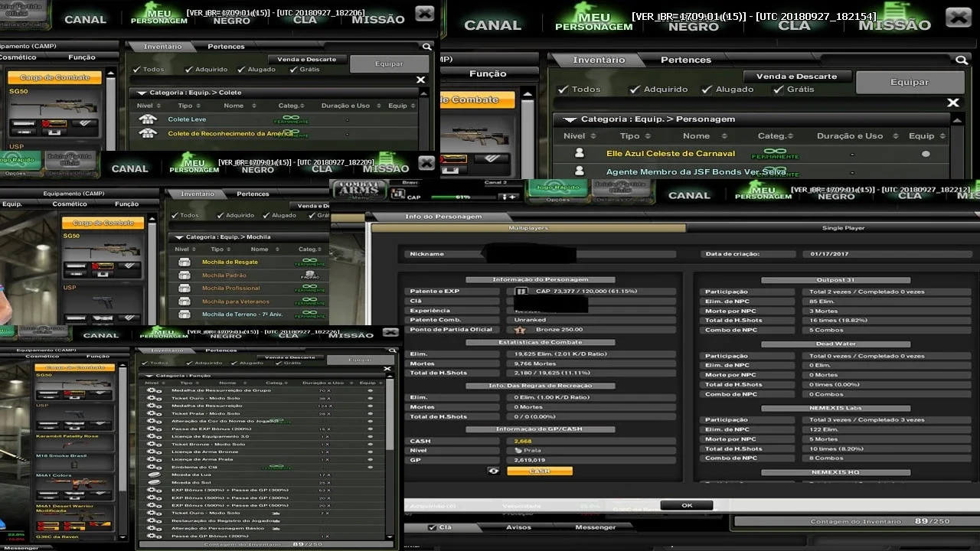Screen dimensions: 980x551
Task: Toggle Alugado checkbox in Personagem panel
Action: tap(707, 90)
